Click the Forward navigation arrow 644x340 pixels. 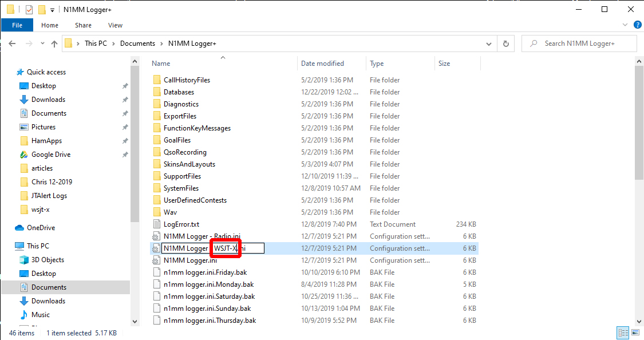click(29, 44)
